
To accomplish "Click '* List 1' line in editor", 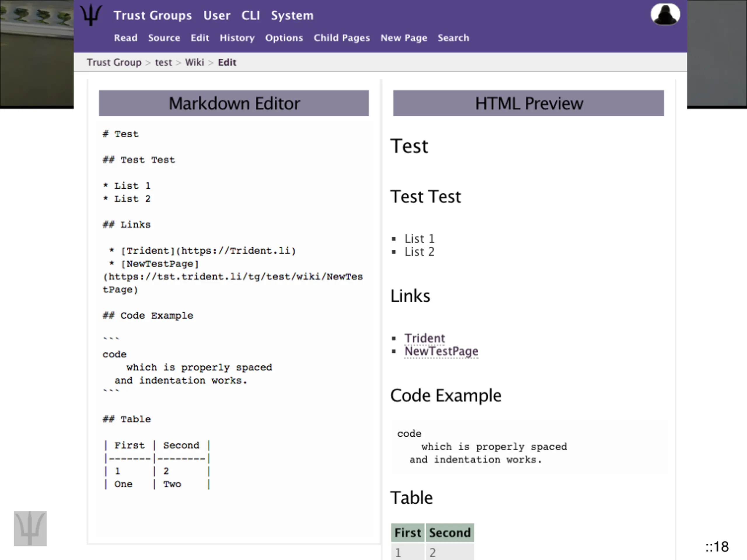I will pyautogui.click(x=127, y=186).
